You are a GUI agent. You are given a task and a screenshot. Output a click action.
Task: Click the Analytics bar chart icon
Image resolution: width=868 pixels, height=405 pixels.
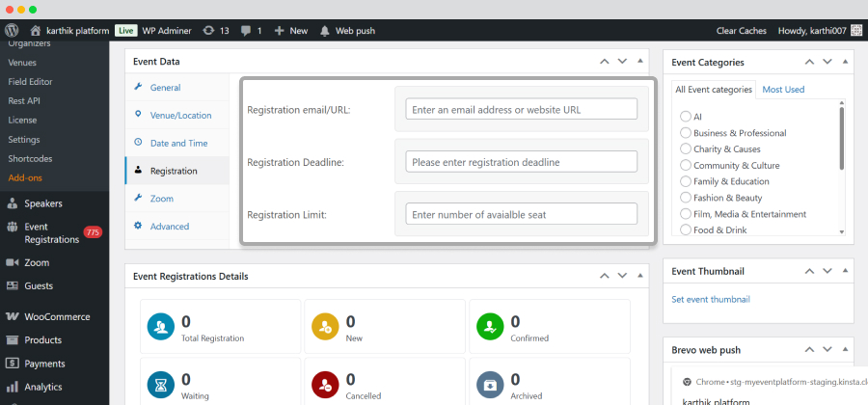tap(13, 387)
